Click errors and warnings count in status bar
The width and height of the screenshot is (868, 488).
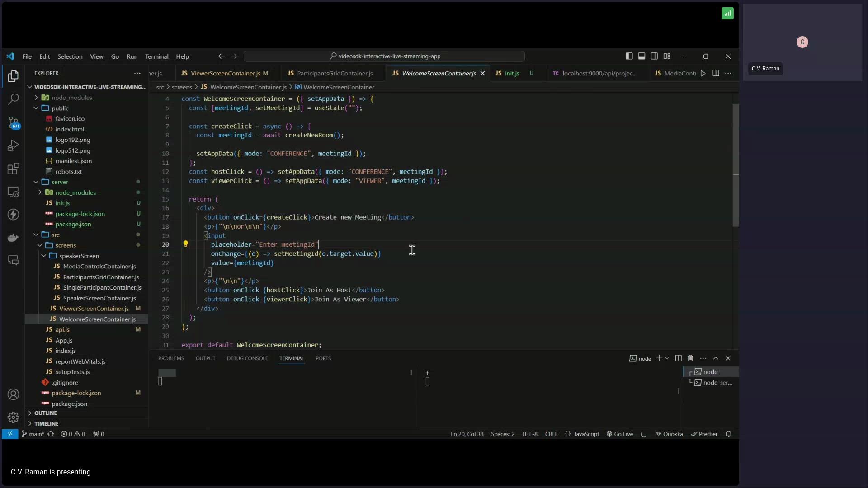point(73,434)
